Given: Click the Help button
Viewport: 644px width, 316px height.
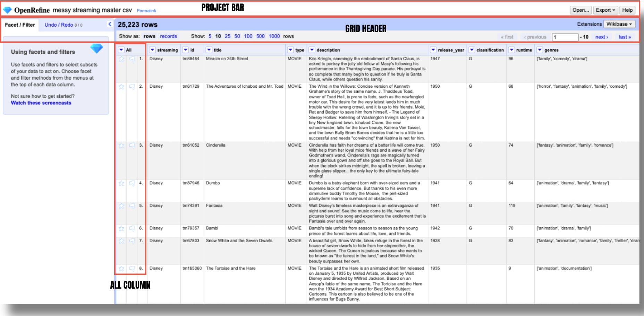Looking at the screenshot, I should pos(627,10).
